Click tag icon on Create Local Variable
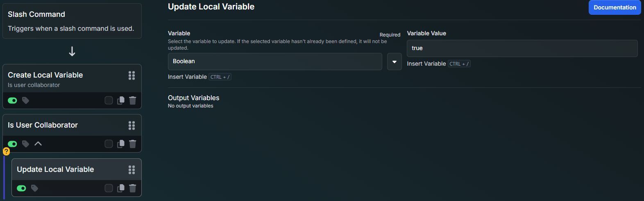The width and height of the screenshot is (644, 201). 25,100
